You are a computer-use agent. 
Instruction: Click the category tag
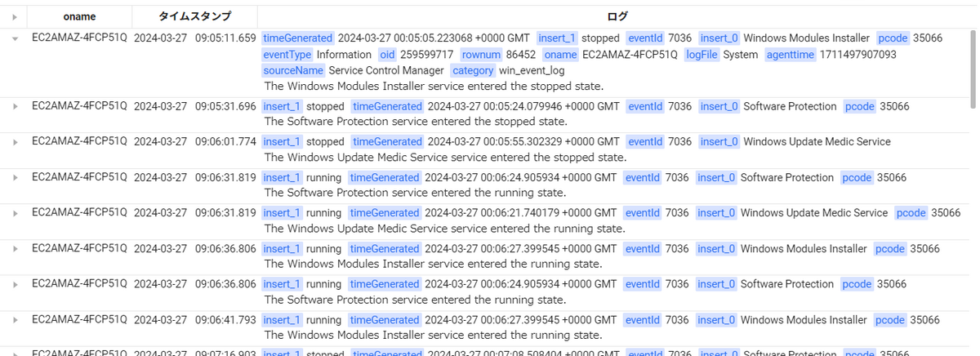(473, 71)
